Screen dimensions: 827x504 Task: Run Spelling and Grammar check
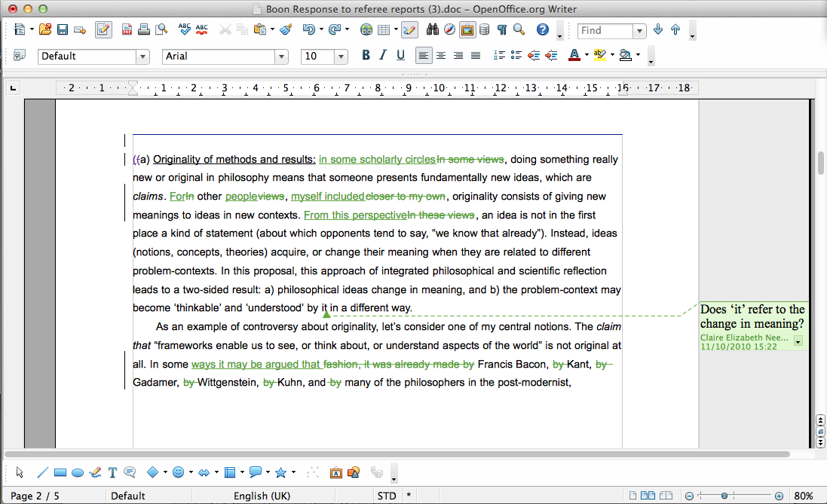click(184, 29)
